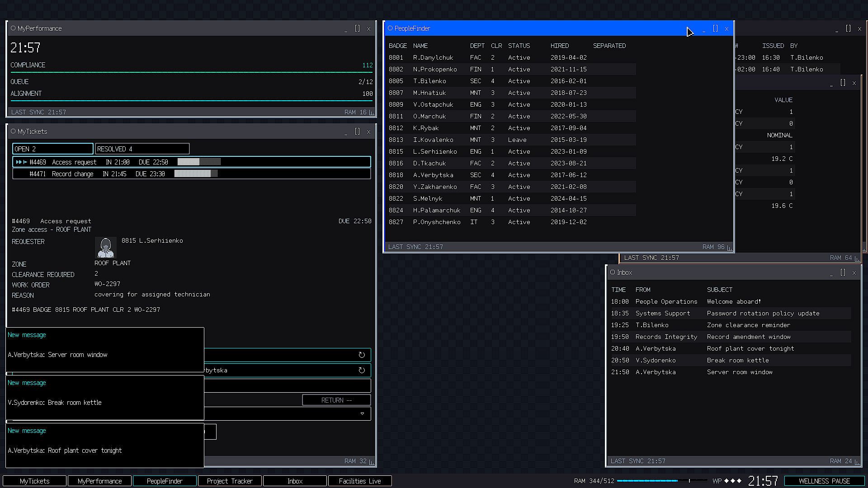Close the MyTickets window
The width and height of the screenshot is (868, 488).
coord(368,131)
